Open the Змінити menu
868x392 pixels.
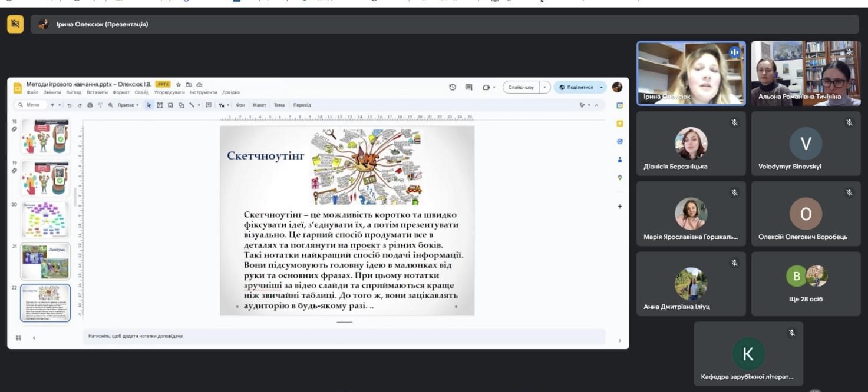pyautogui.click(x=52, y=92)
